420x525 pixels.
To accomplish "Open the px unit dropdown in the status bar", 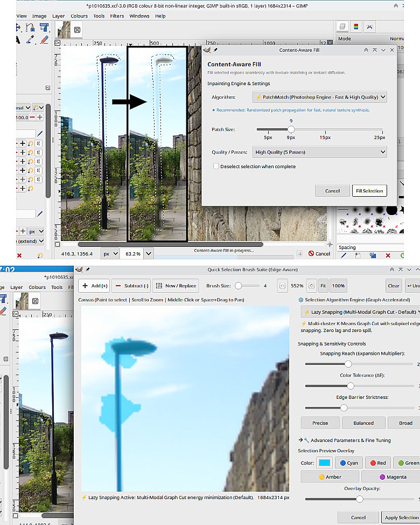I will 111,254.
